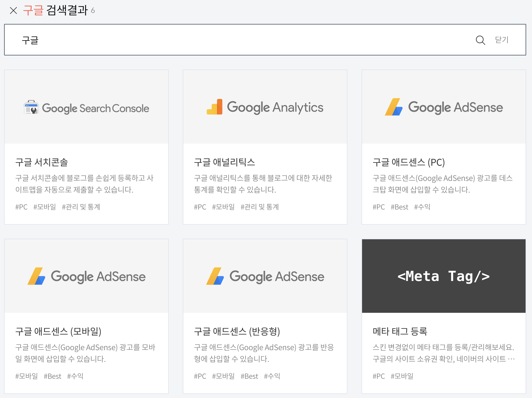Click AdSense logo icon in 반응형 card

215,276
